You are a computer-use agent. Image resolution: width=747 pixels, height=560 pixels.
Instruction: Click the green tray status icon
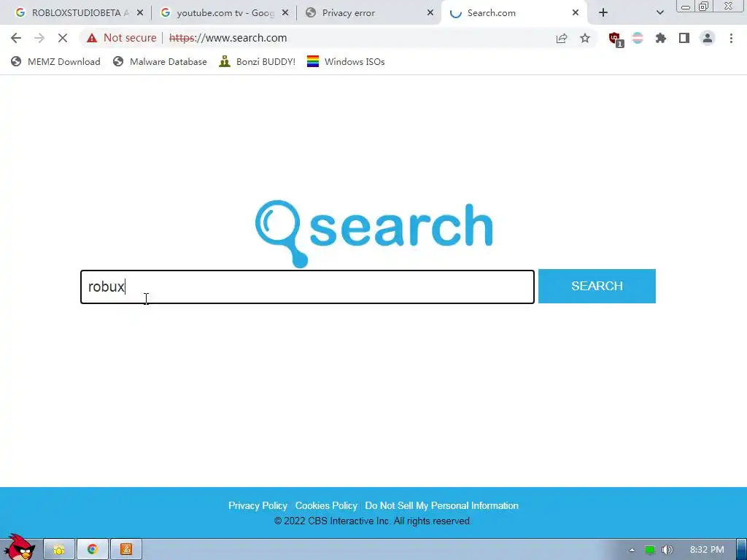650,550
